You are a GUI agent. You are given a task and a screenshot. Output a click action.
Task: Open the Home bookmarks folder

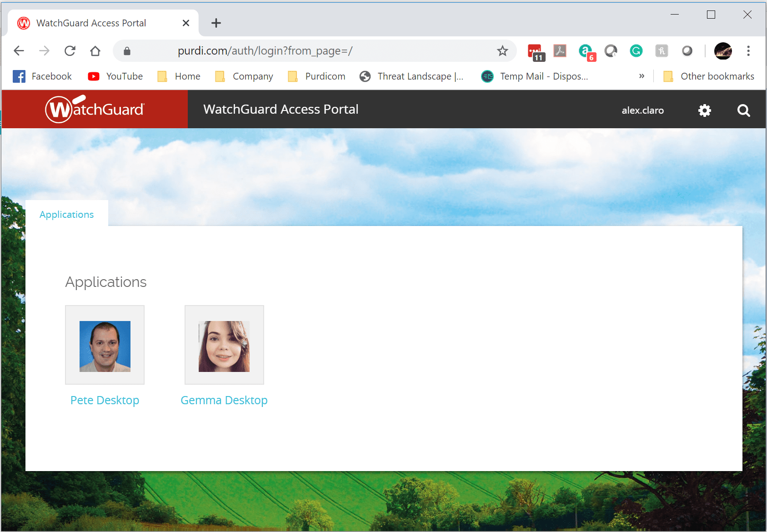pyautogui.click(x=179, y=76)
